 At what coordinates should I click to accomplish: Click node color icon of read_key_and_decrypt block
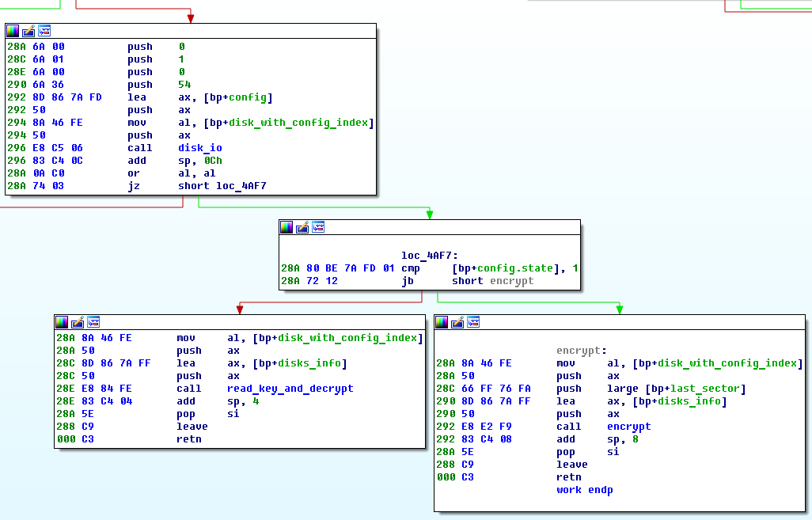pyautogui.click(x=62, y=322)
